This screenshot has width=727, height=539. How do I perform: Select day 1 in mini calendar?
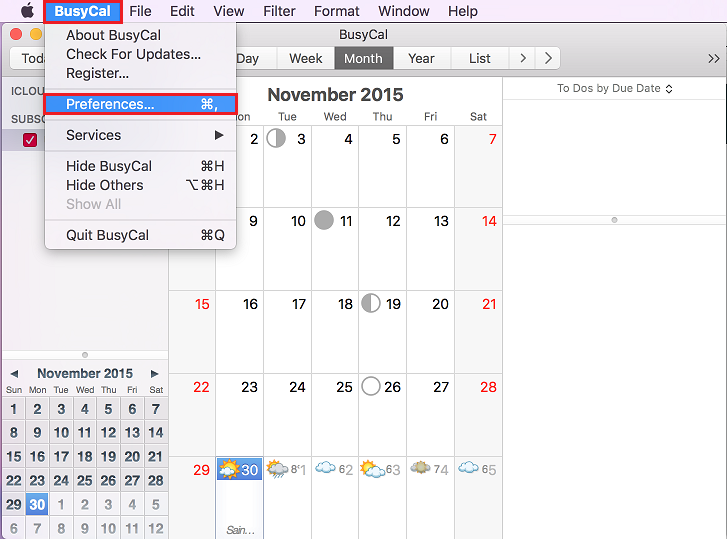pos(13,409)
